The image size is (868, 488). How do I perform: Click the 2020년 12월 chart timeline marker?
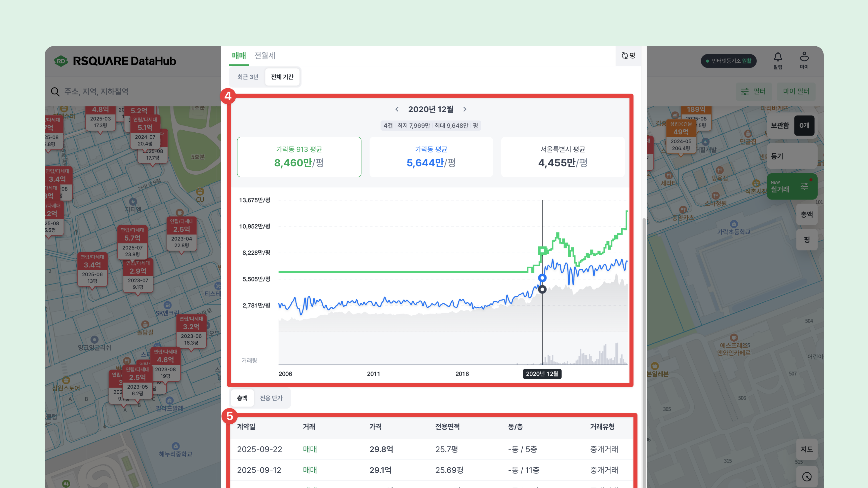click(x=542, y=374)
